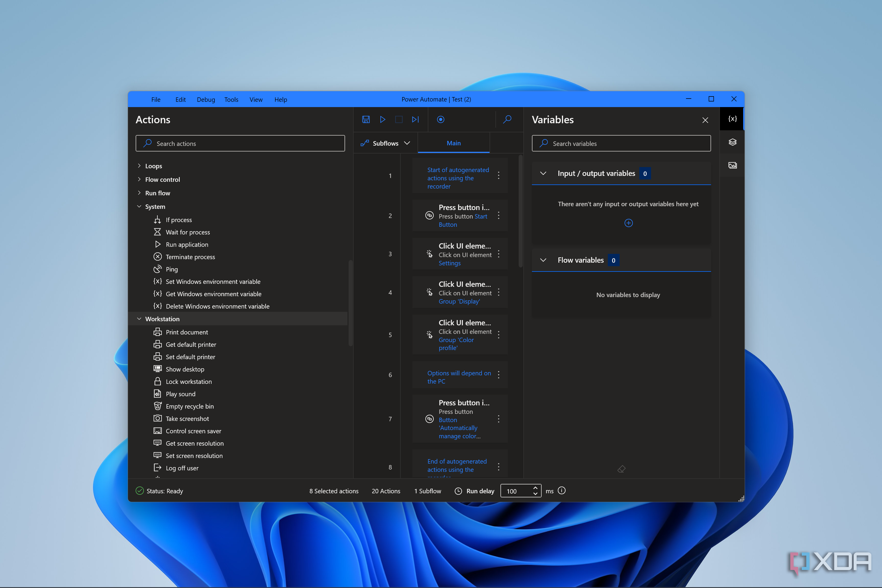Open the Tools menu
This screenshot has width=882, height=588.
(x=231, y=99)
